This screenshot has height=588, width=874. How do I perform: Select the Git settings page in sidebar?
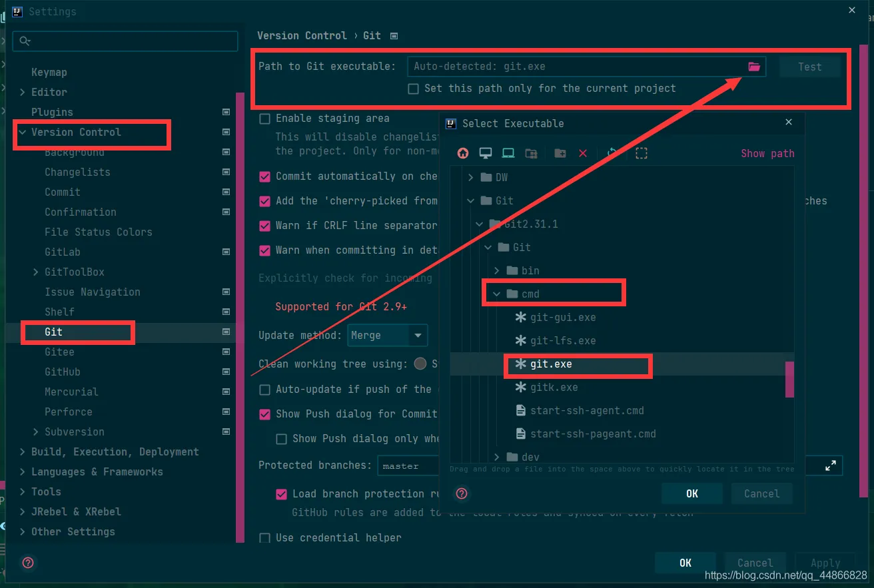(x=54, y=332)
